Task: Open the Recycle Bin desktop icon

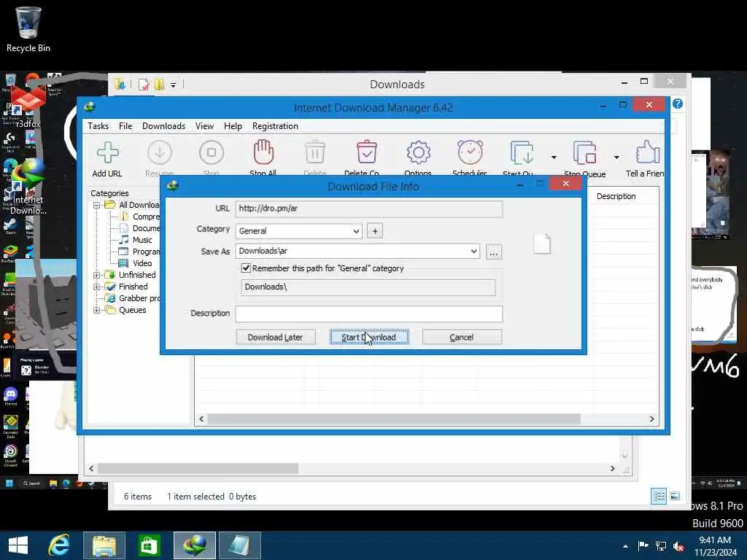Action: click(28, 29)
